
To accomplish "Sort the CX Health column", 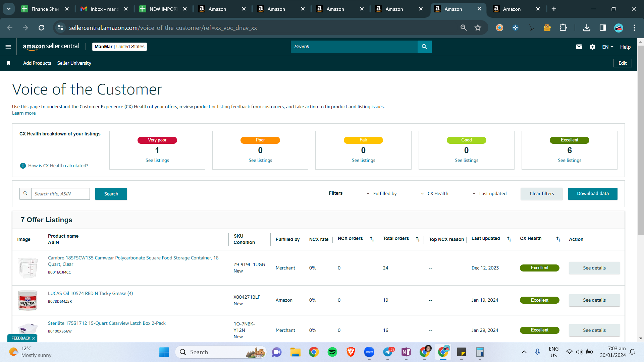I will pos(558,239).
